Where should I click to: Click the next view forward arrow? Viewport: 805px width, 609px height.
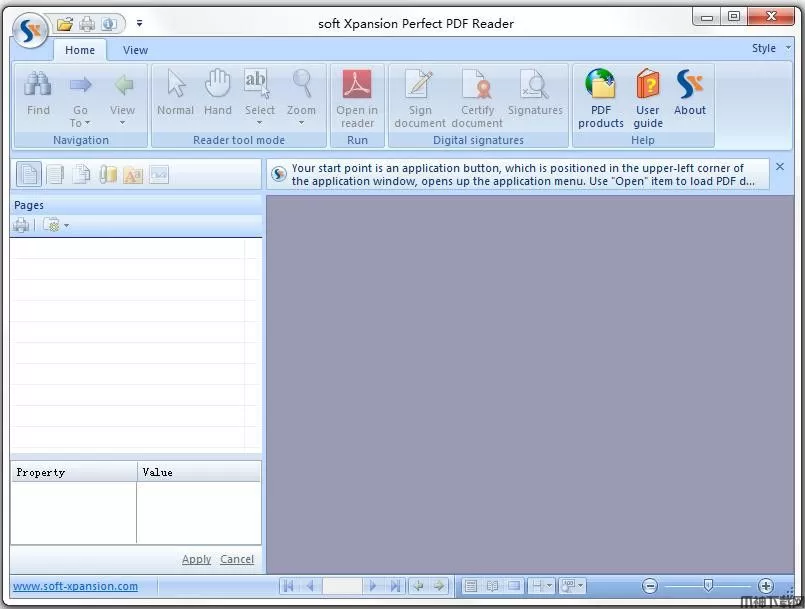click(x=439, y=586)
